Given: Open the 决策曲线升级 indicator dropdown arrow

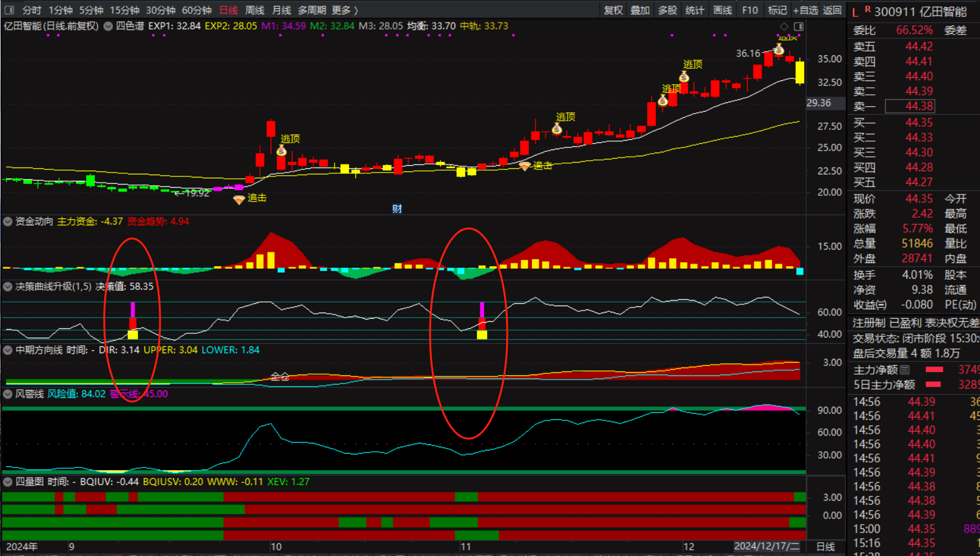Looking at the screenshot, I should [8, 287].
